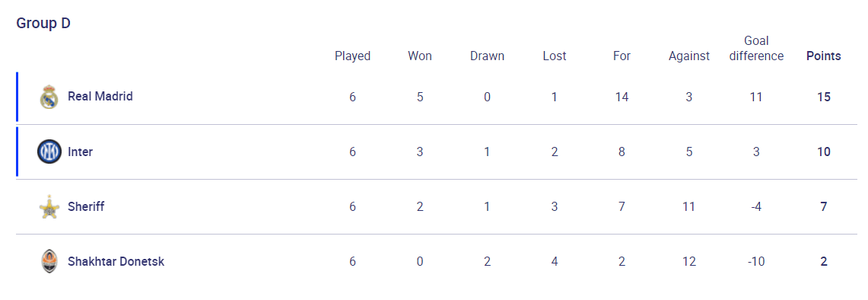
Task: Click the Against column header
Action: click(x=688, y=56)
